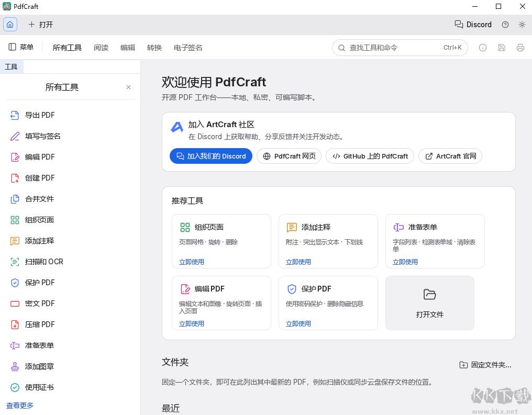This screenshot has height=415, width=532.
Task: Maximize the PdfCraft window
Action: (x=498, y=6)
